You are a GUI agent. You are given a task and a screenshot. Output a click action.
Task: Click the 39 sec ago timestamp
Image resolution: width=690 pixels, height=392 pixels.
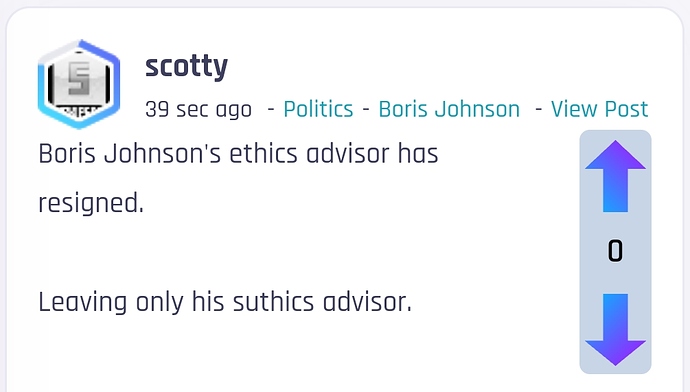[198, 110]
